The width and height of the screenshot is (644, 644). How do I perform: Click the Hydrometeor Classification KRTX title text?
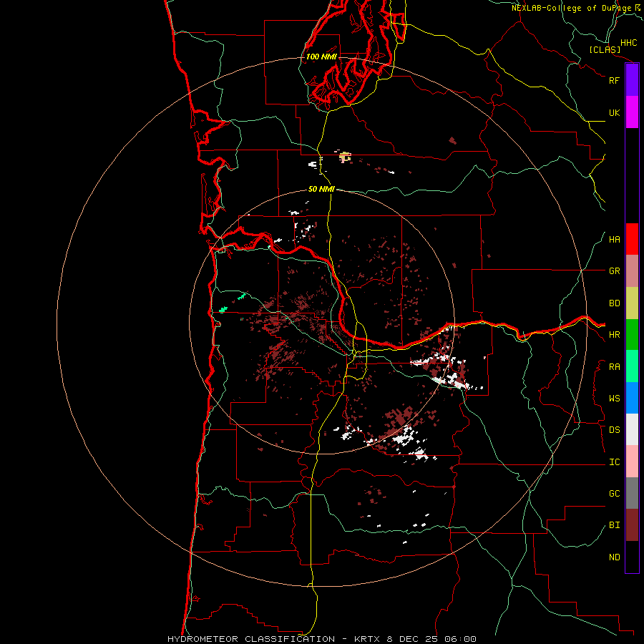tap(322, 639)
